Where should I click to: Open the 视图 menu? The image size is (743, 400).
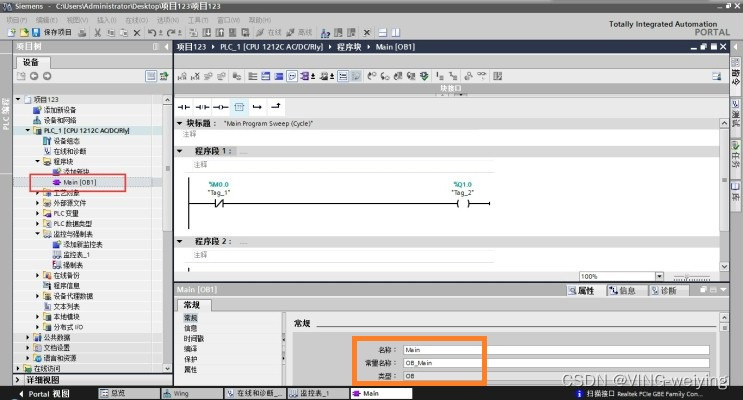pos(77,20)
